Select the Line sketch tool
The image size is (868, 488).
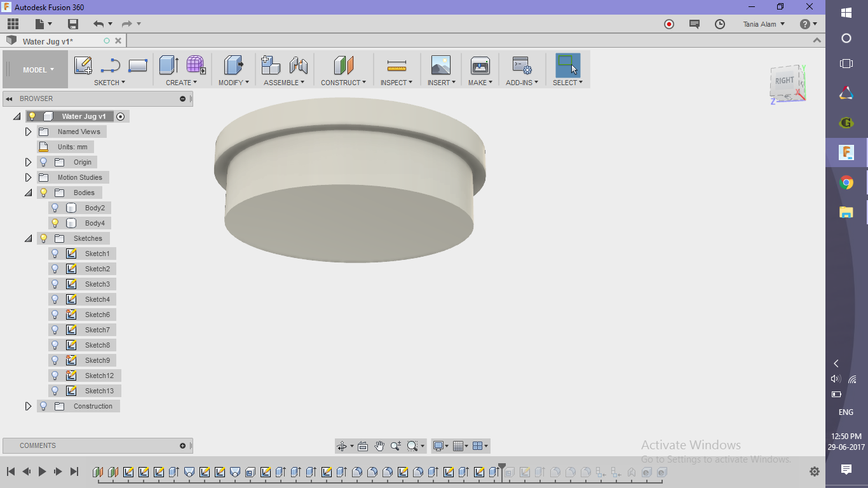(x=111, y=65)
